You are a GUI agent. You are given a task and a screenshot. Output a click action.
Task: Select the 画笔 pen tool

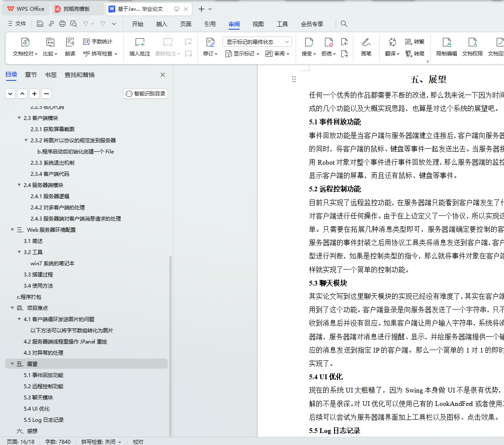click(366, 47)
